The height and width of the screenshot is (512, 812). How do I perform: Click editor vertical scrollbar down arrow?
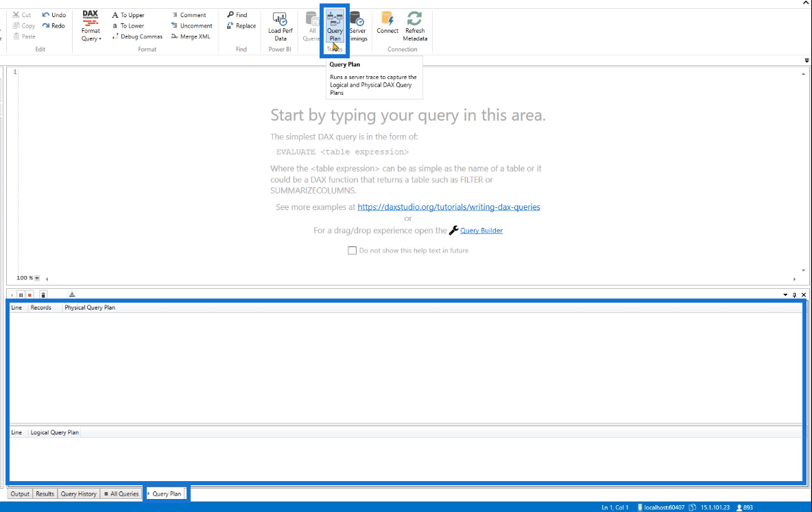(803, 270)
